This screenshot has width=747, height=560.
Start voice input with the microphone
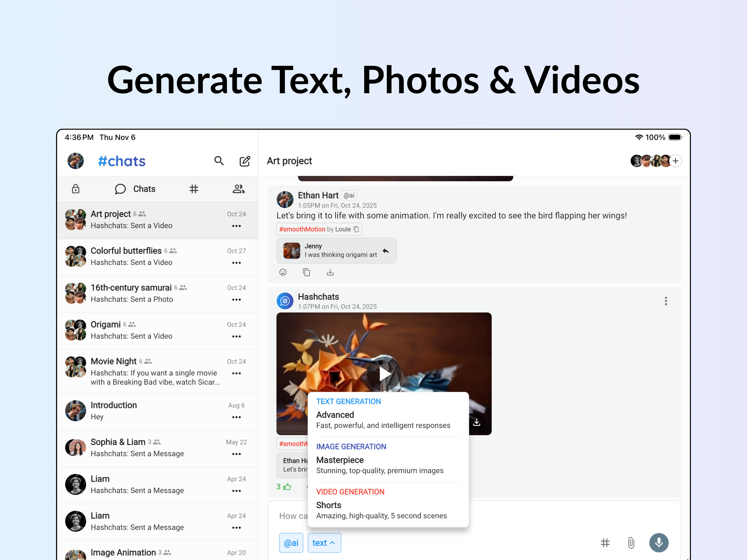pos(659,543)
